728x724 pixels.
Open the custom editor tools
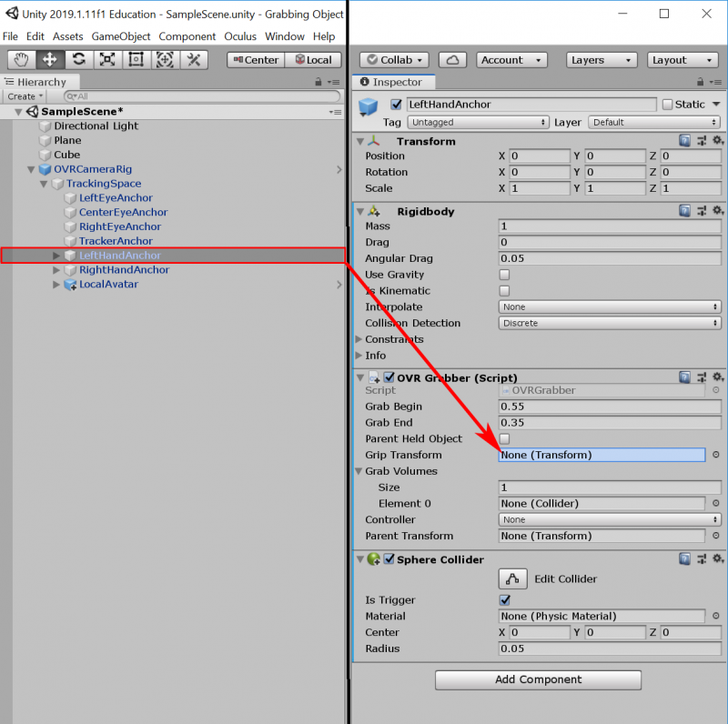(194, 60)
